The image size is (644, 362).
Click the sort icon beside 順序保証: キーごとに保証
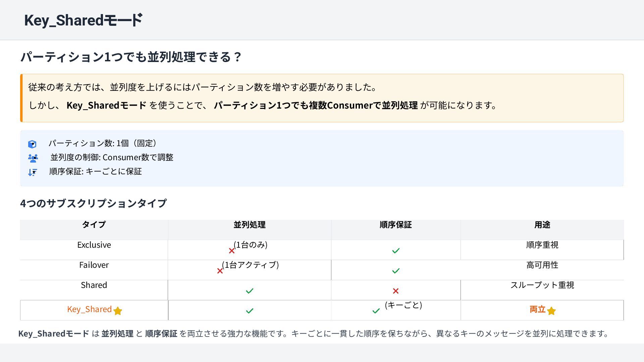[x=33, y=172]
